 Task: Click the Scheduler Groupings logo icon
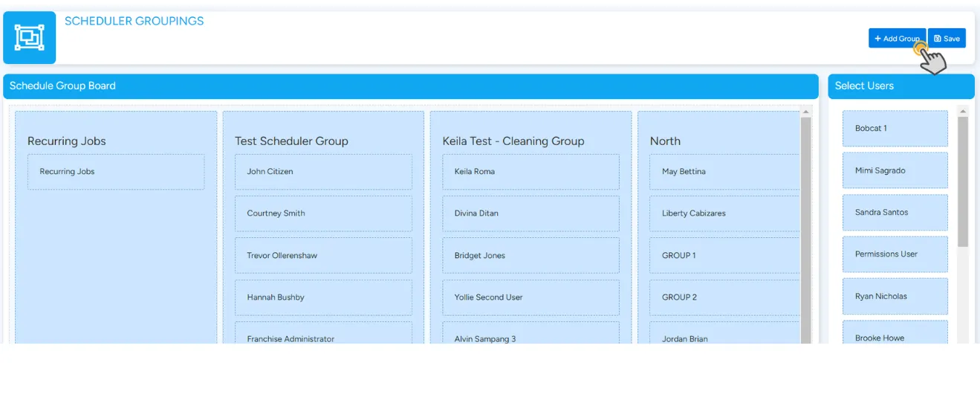[30, 37]
